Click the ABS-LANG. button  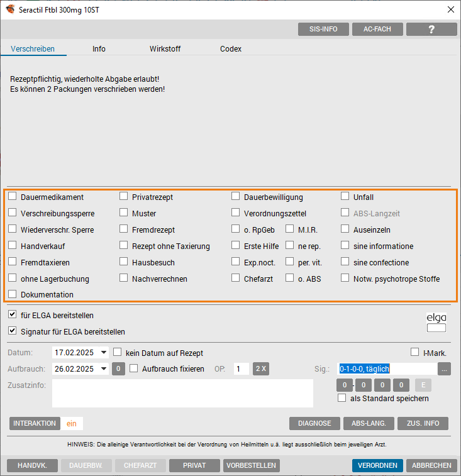(x=369, y=423)
